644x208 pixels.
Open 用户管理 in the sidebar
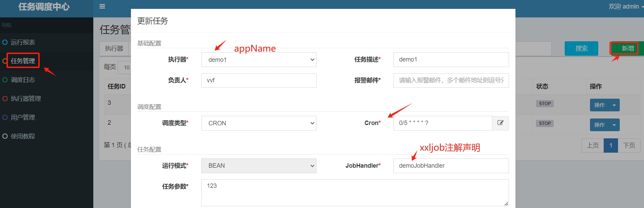coord(23,117)
